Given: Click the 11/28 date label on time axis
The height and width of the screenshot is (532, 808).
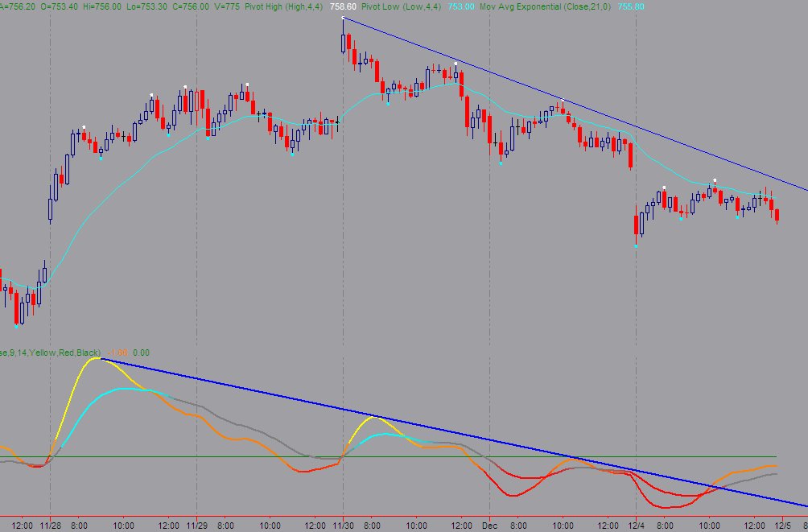Looking at the screenshot, I should pyautogui.click(x=50, y=526).
